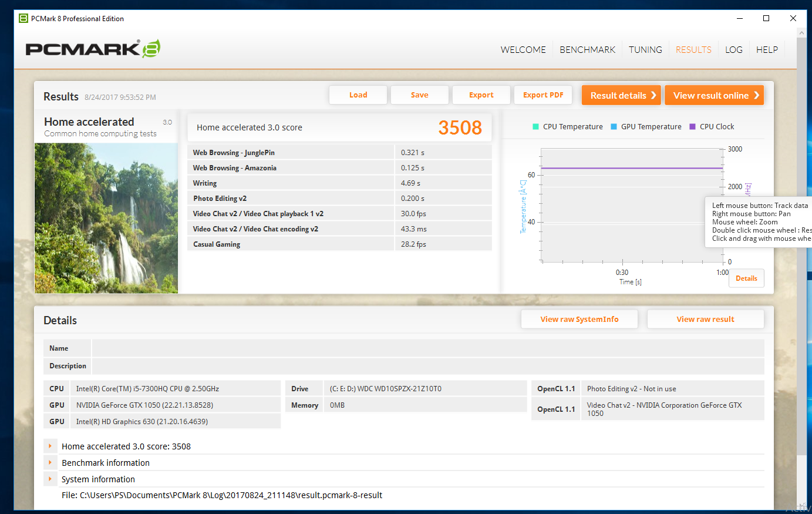Click the PCMark 8 logo

93,49
